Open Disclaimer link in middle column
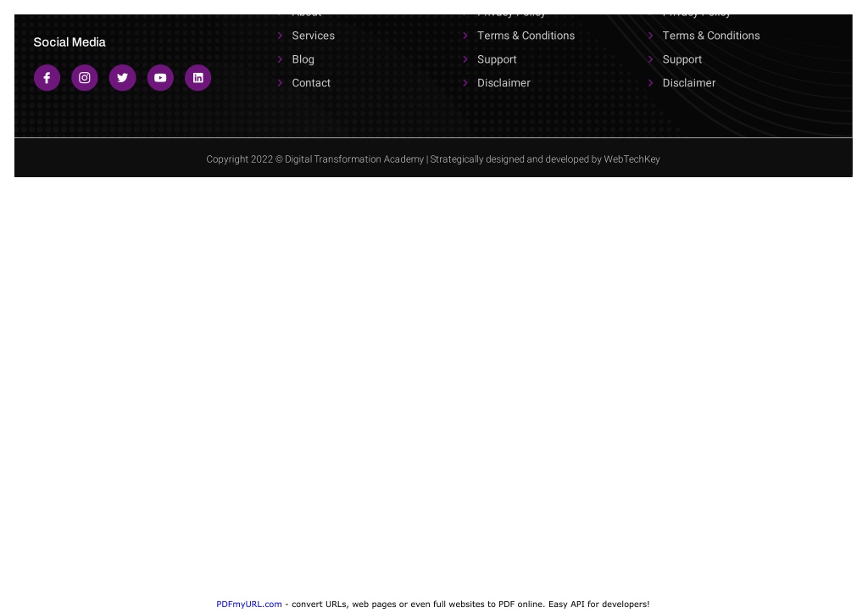Viewport: 868px width, 613px height. (x=504, y=83)
